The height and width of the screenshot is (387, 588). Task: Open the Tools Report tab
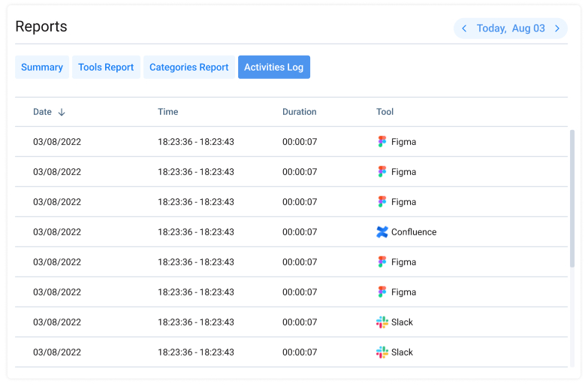tap(106, 67)
